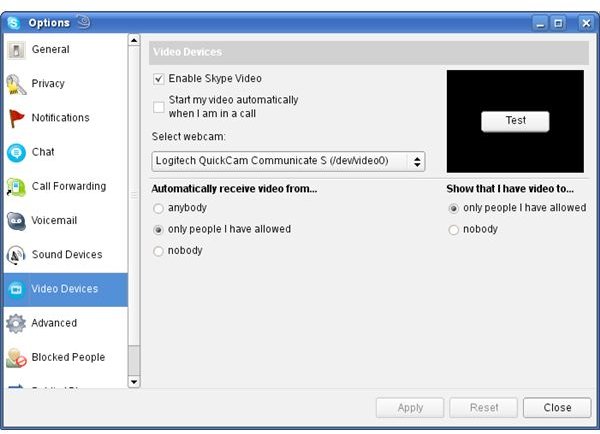Uncheck Enable Skype Video checkbox
The height and width of the screenshot is (434, 600).
158,79
